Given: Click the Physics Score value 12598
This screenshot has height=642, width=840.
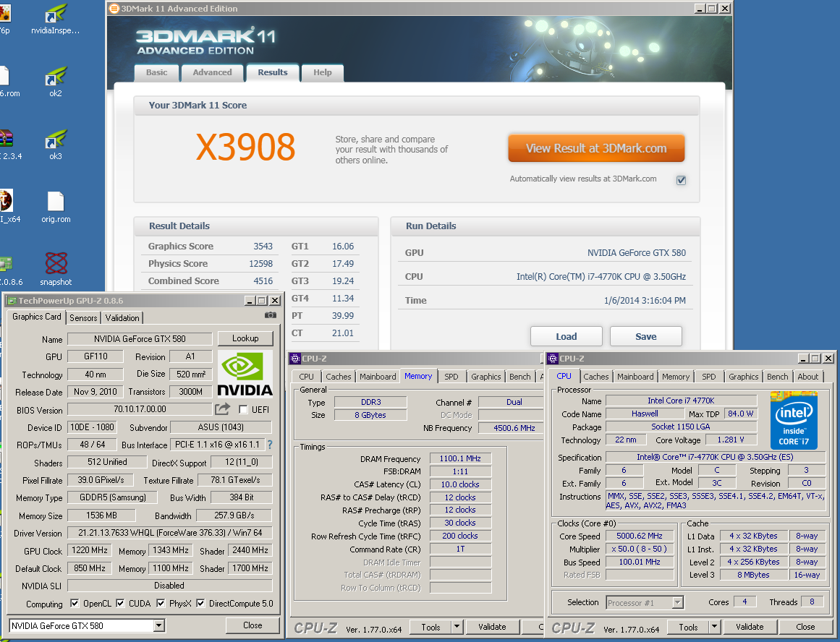Looking at the screenshot, I should coord(261,263).
